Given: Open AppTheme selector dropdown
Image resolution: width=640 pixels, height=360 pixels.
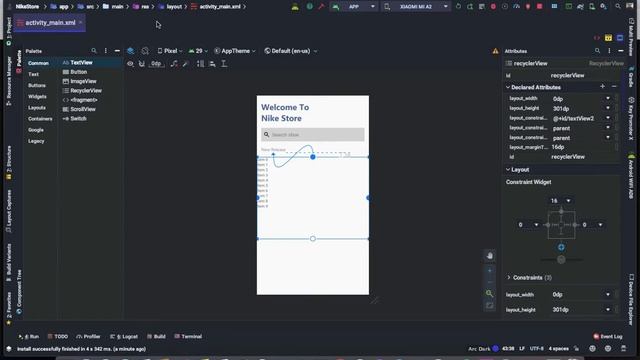Looking at the screenshot, I should pos(235,51).
